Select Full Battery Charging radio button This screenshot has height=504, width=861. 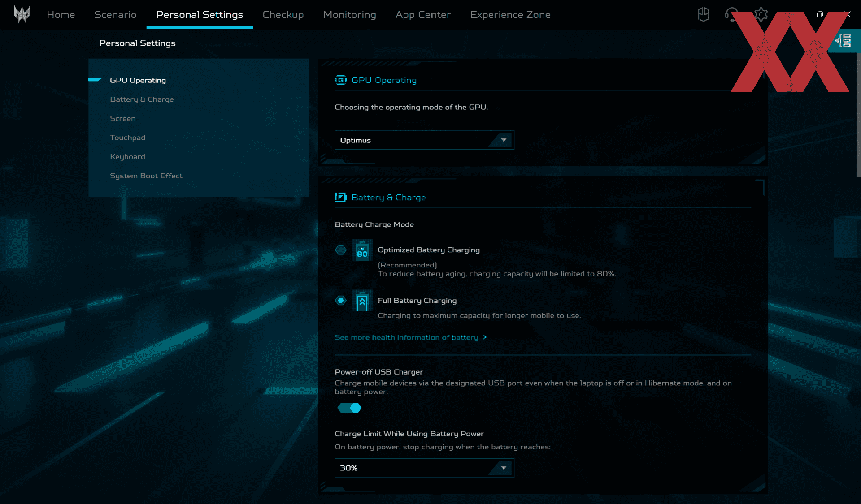341,301
